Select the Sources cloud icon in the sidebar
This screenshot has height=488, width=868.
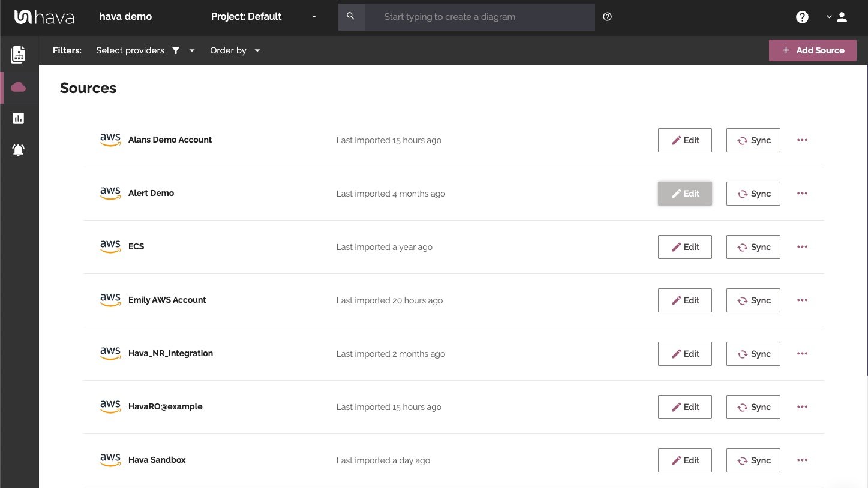pyautogui.click(x=18, y=86)
